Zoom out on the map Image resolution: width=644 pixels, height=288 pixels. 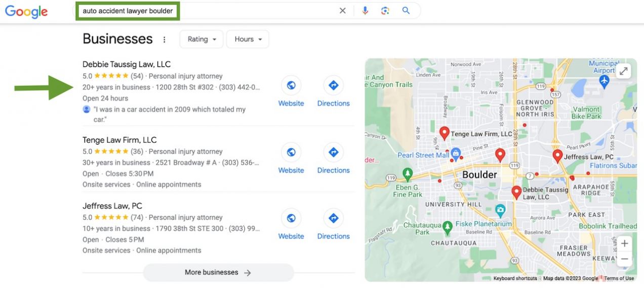click(x=624, y=259)
